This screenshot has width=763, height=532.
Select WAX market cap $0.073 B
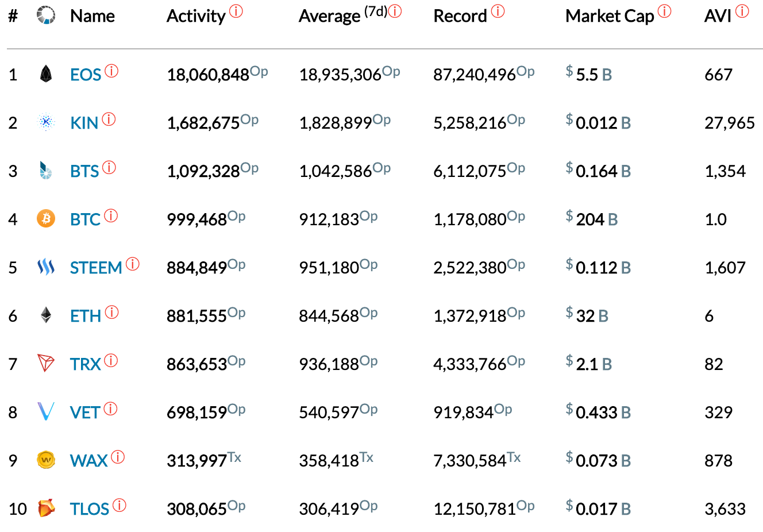coord(599,460)
